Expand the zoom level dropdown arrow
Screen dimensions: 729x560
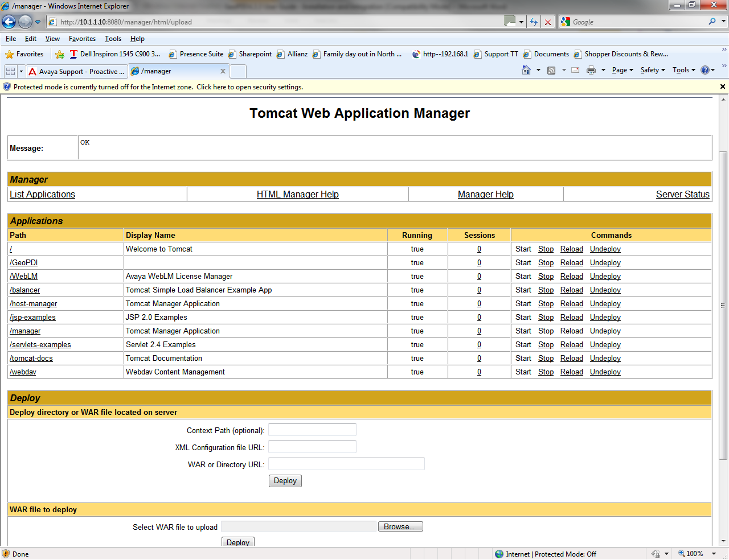[714, 554]
